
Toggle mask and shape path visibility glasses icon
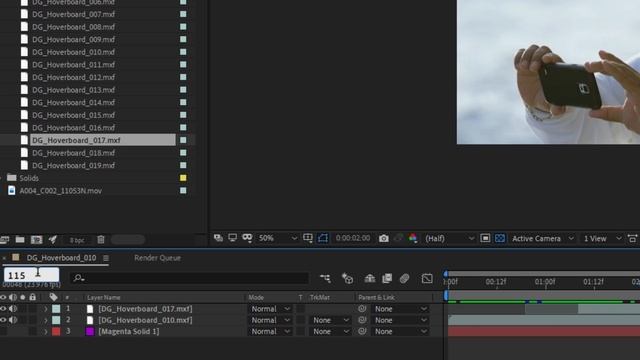pos(247,238)
